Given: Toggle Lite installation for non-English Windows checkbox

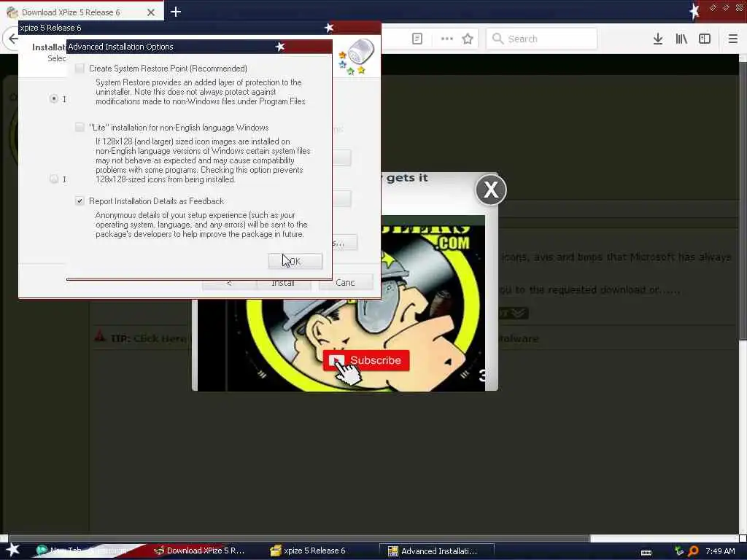Looking at the screenshot, I should click(80, 127).
